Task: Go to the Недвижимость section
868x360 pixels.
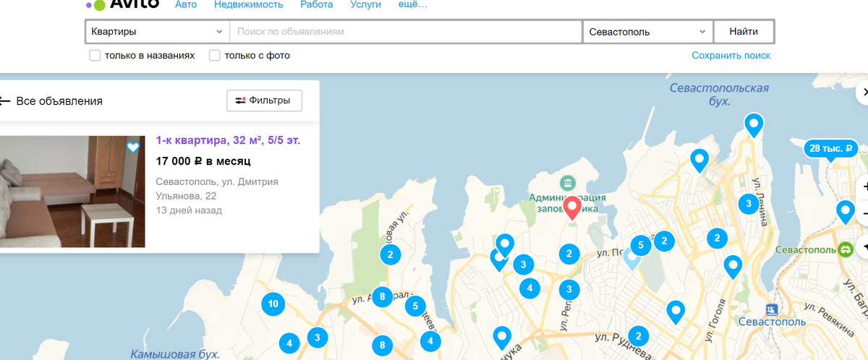Action: (x=248, y=4)
